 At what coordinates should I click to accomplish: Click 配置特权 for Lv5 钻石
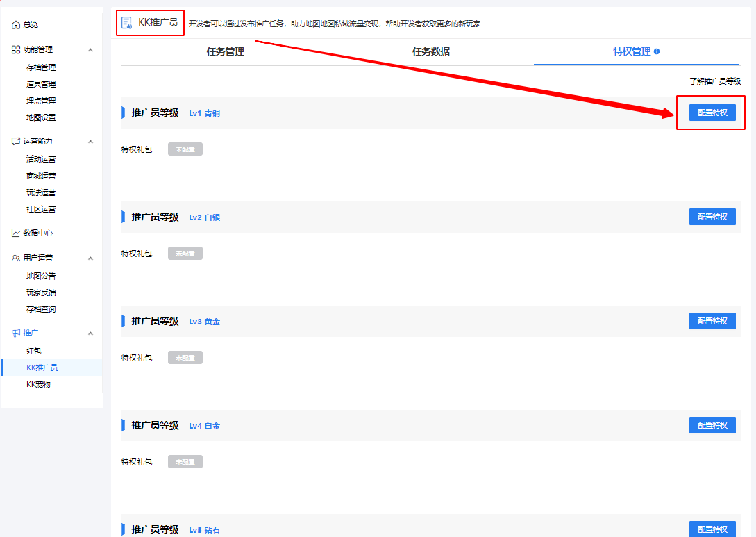pos(712,529)
